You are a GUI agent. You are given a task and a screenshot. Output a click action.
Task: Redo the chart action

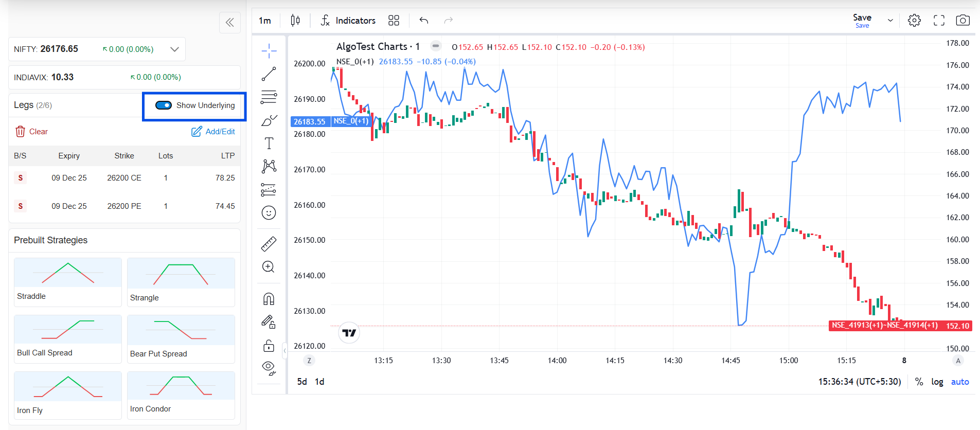click(449, 20)
